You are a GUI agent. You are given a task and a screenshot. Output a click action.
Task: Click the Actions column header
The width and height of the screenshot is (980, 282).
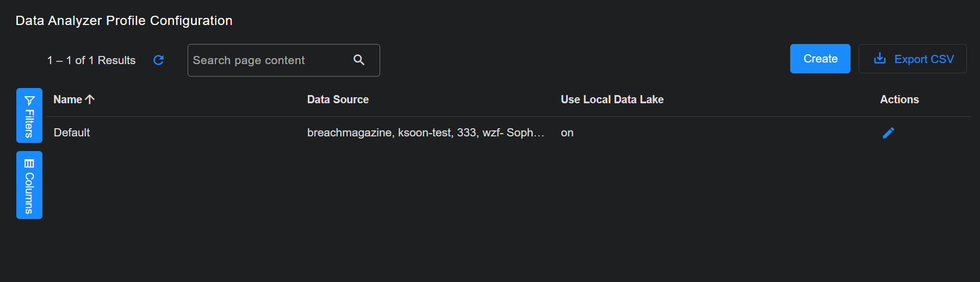click(899, 99)
